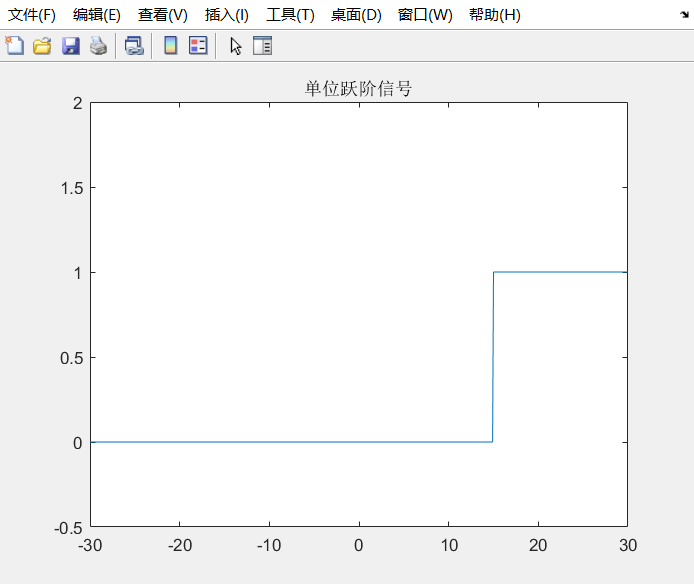Viewport: 694px width, 584px height.
Task: Print the figure using the printer icon
Action: click(98, 46)
